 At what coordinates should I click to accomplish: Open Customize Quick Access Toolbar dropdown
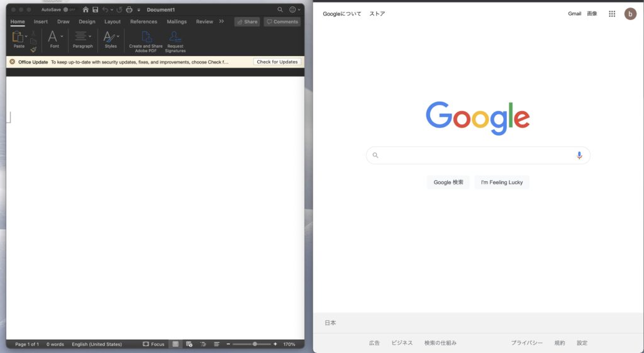point(139,10)
